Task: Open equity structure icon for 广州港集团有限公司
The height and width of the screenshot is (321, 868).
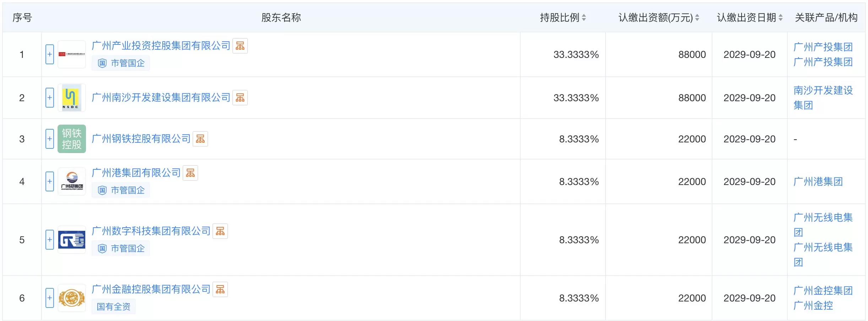Action: [191, 173]
